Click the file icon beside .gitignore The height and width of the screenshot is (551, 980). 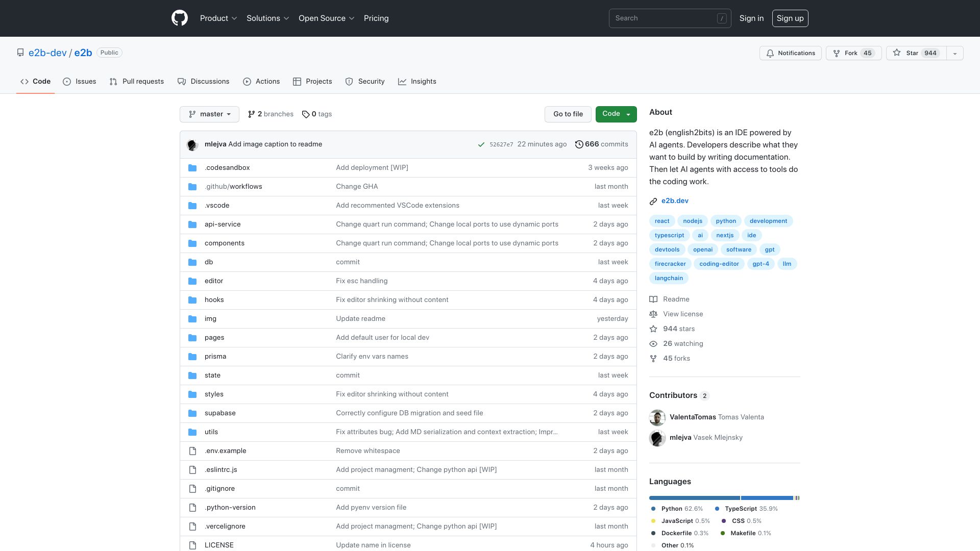tap(192, 489)
